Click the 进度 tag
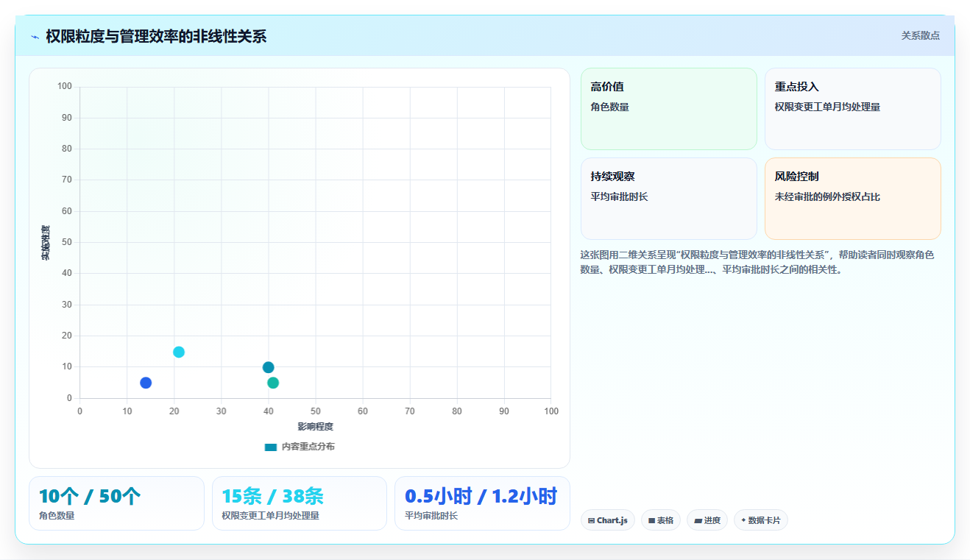The width and height of the screenshot is (970, 560). click(707, 520)
